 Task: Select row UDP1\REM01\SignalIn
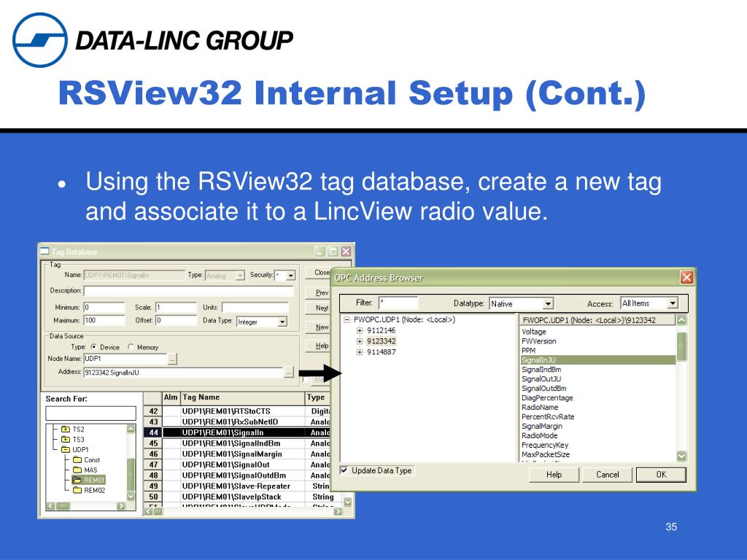pos(237,432)
